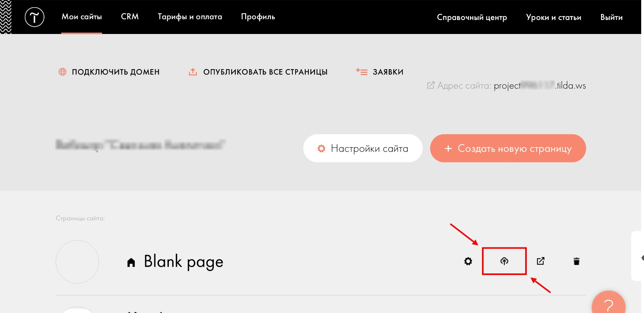This screenshot has height=313, width=644.
Task: Click Создать новую страницу button
Action: [x=508, y=148]
